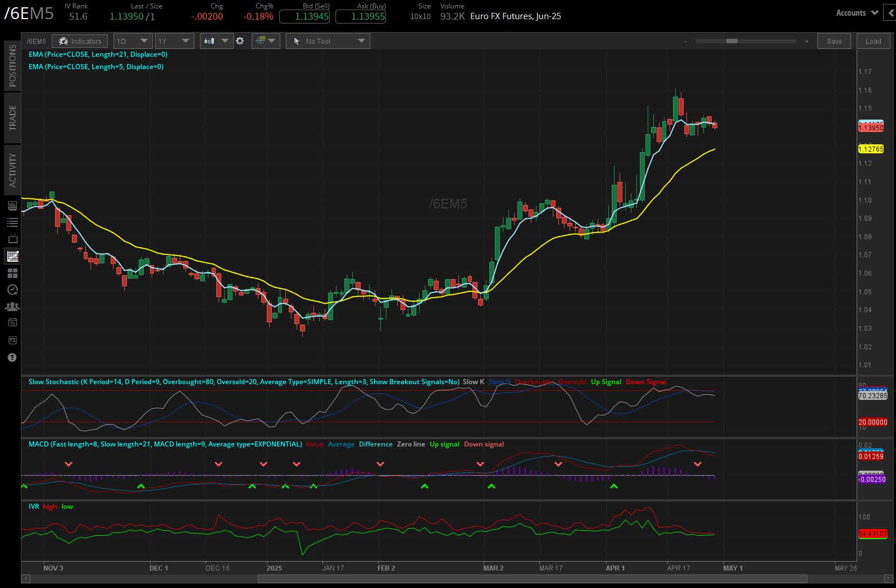Click the Save chart button
This screenshot has height=588, width=896.
pos(834,41)
